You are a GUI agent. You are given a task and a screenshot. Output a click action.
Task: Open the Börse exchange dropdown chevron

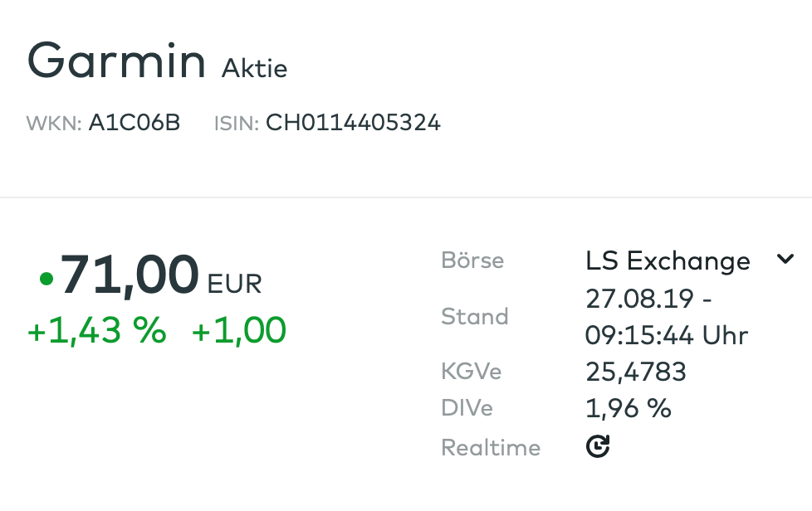click(x=785, y=260)
